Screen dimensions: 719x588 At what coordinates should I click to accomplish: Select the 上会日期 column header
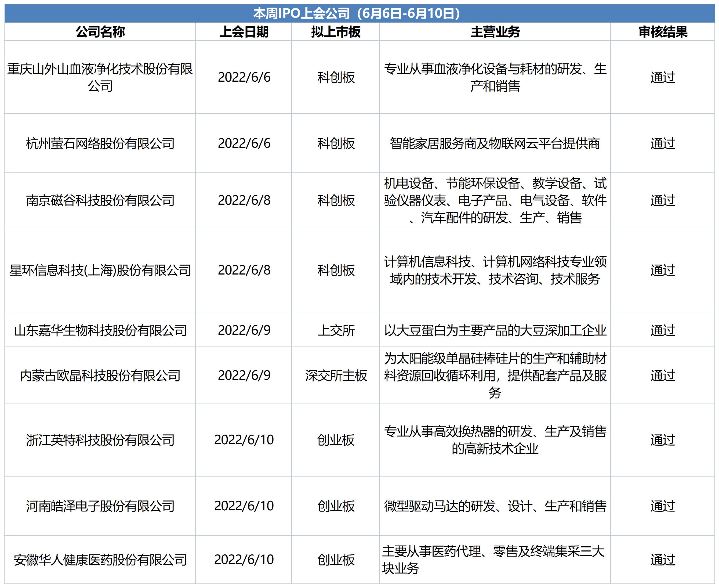tap(244, 32)
